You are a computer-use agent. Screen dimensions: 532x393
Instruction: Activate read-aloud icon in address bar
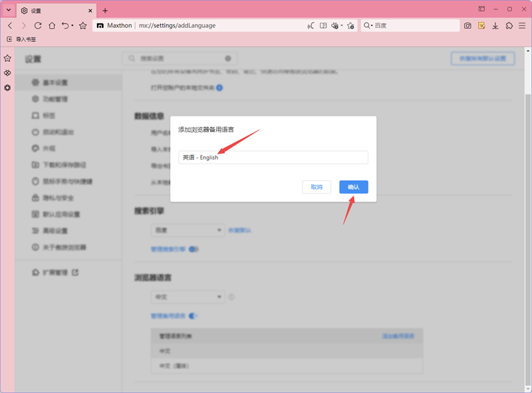click(x=309, y=25)
